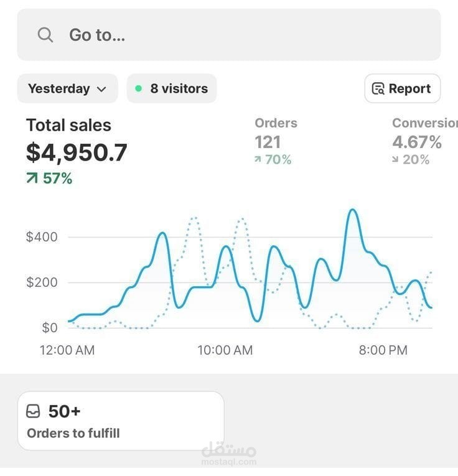Click the $4,950.7 total sales amount

click(77, 152)
